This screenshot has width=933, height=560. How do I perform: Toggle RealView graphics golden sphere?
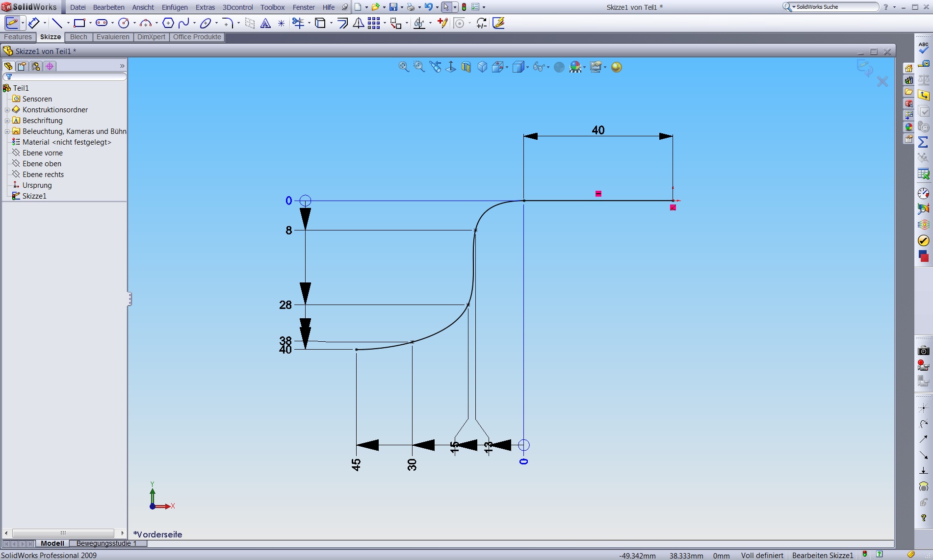pyautogui.click(x=617, y=67)
